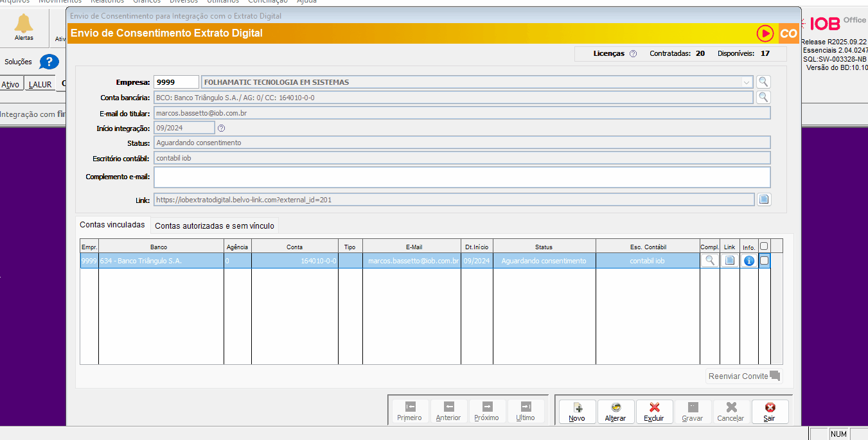Screen dimensions: 868x440
Task: Click the Alertas bell icon
Action: (24, 26)
